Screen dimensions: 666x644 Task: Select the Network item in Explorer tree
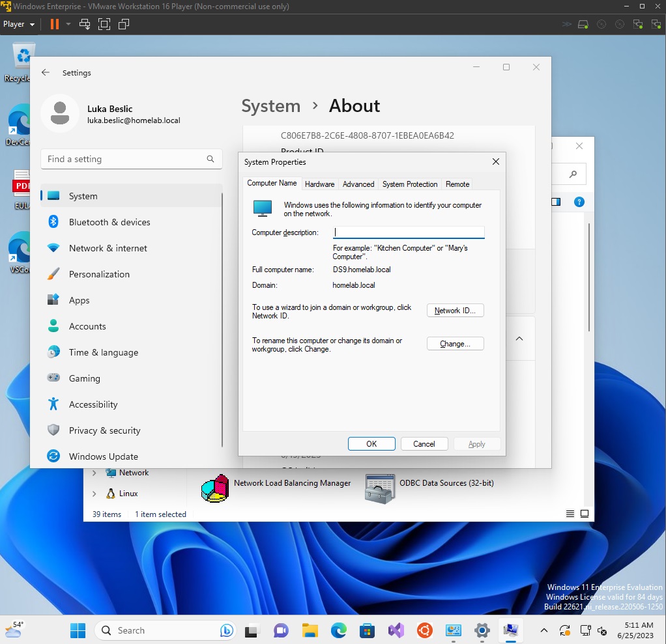tap(134, 473)
